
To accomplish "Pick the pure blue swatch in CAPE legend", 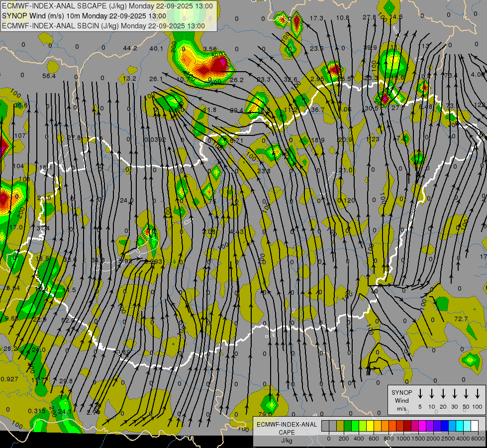I will tap(444, 426).
